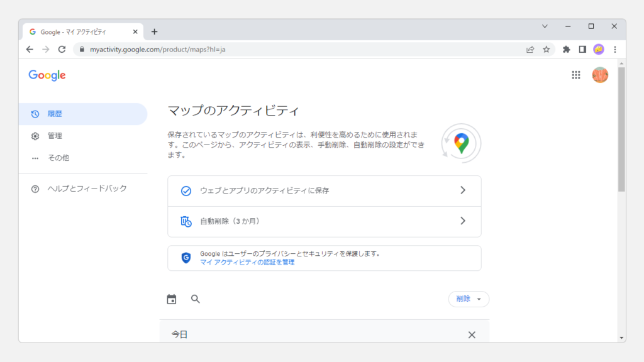Click the Google logo
This screenshot has width=644, height=362.
47,75
